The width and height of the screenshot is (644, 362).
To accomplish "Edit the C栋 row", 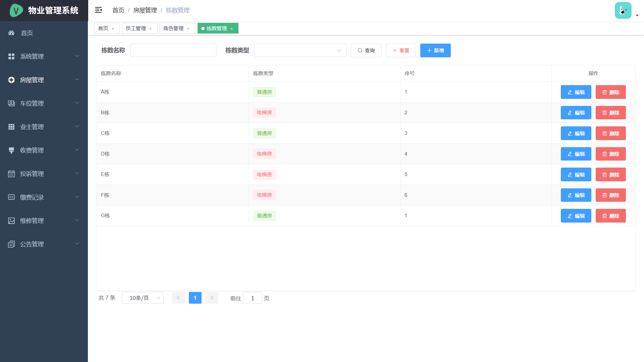I will click(576, 133).
